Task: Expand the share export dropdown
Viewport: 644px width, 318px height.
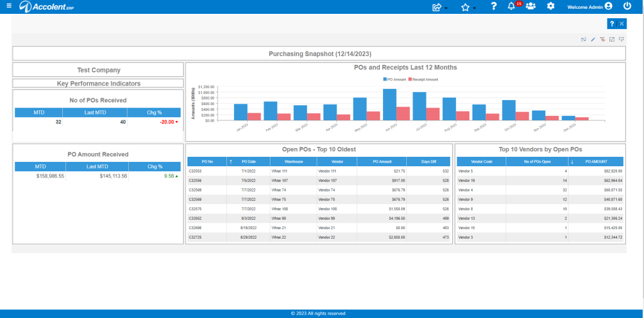Action: click(x=440, y=7)
